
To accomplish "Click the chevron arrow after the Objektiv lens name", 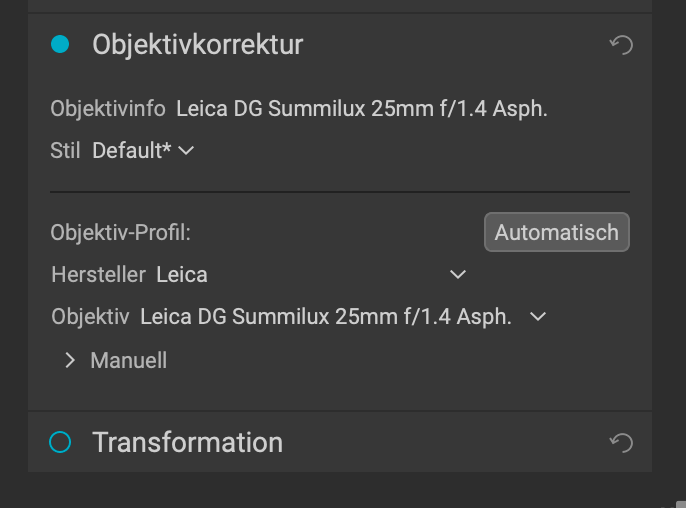I will coord(538,316).
